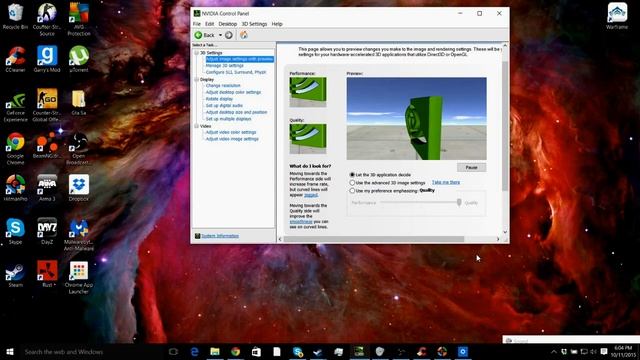Select Adjust video color settings
This screenshot has width=640, height=360.
231,132
